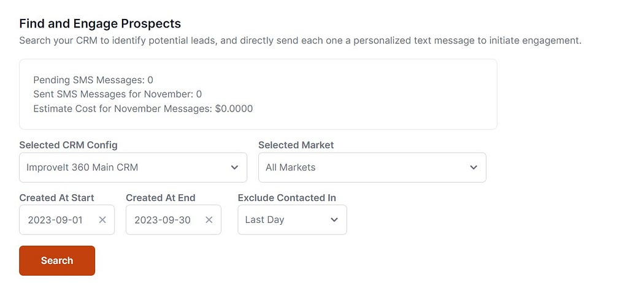Click the Created At Start label

56,198
